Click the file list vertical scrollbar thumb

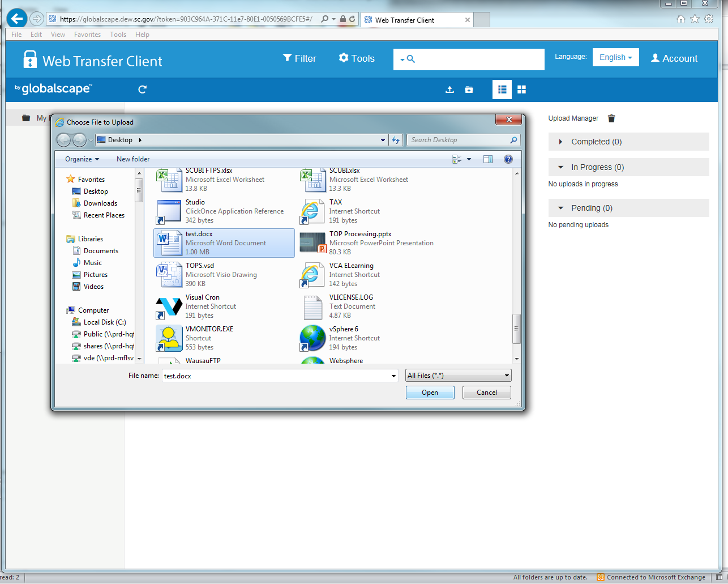coord(516,329)
